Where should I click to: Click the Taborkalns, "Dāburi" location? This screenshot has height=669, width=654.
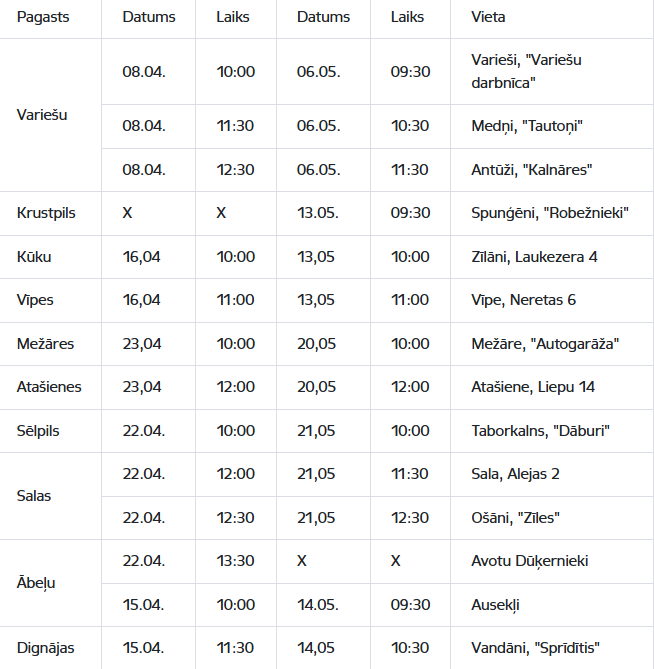click(x=540, y=431)
